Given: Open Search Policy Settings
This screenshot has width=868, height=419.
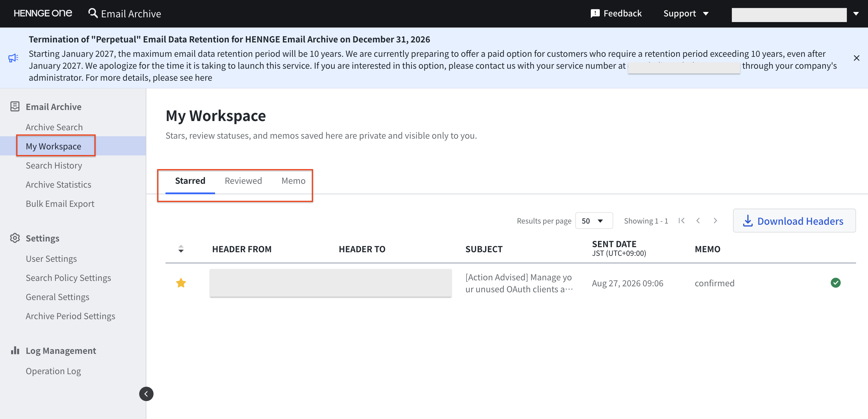Looking at the screenshot, I should [x=68, y=278].
